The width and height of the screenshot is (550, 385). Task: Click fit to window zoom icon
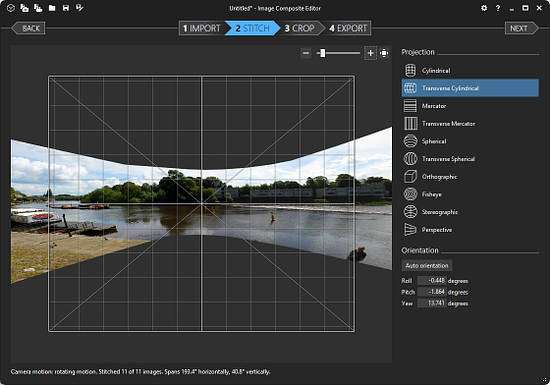[384, 53]
